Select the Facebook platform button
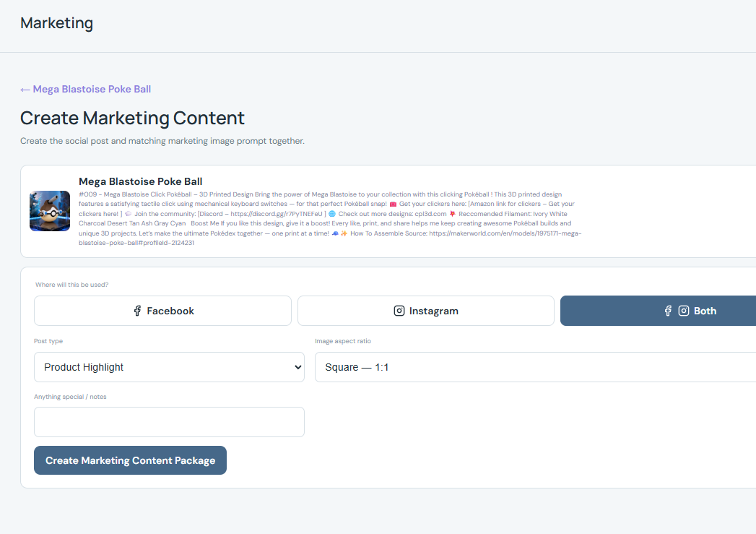 (162, 311)
